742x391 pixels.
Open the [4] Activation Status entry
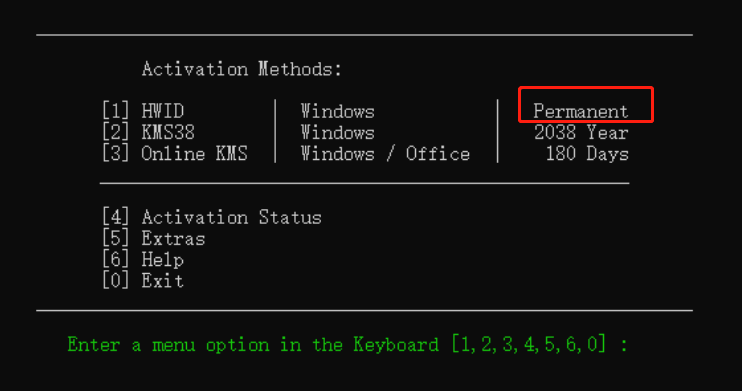coord(212,217)
